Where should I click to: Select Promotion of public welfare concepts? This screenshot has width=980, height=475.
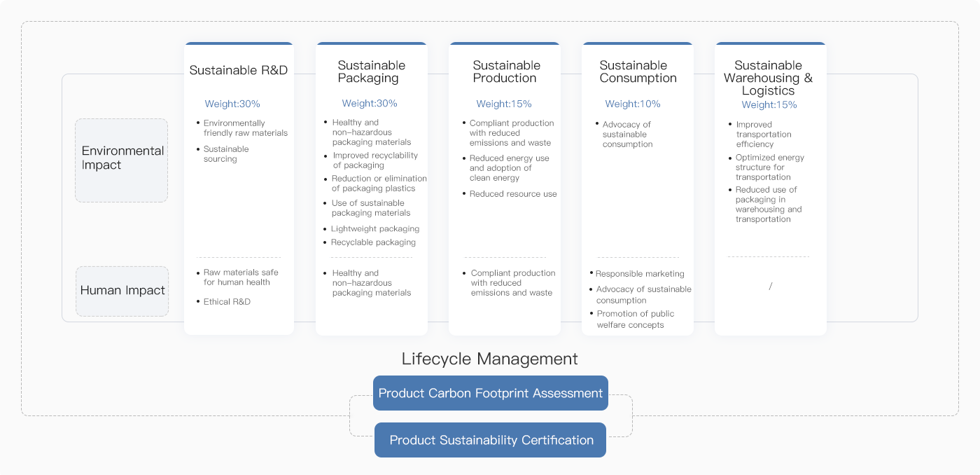point(634,319)
